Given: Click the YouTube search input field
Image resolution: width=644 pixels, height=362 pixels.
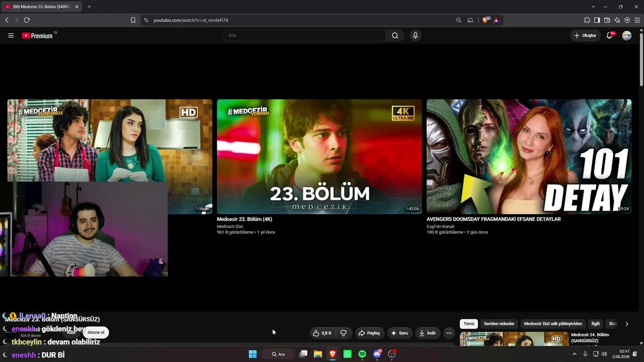Looking at the screenshot, I should (x=304, y=36).
